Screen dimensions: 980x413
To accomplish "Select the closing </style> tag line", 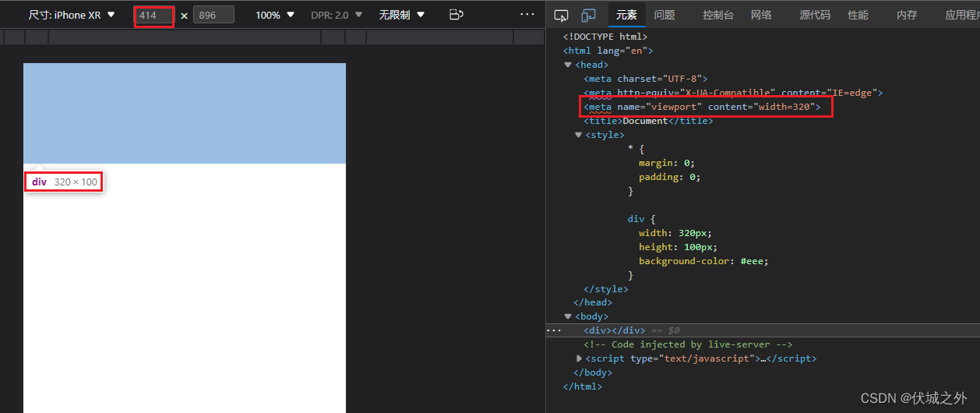I will coord(605,288).
